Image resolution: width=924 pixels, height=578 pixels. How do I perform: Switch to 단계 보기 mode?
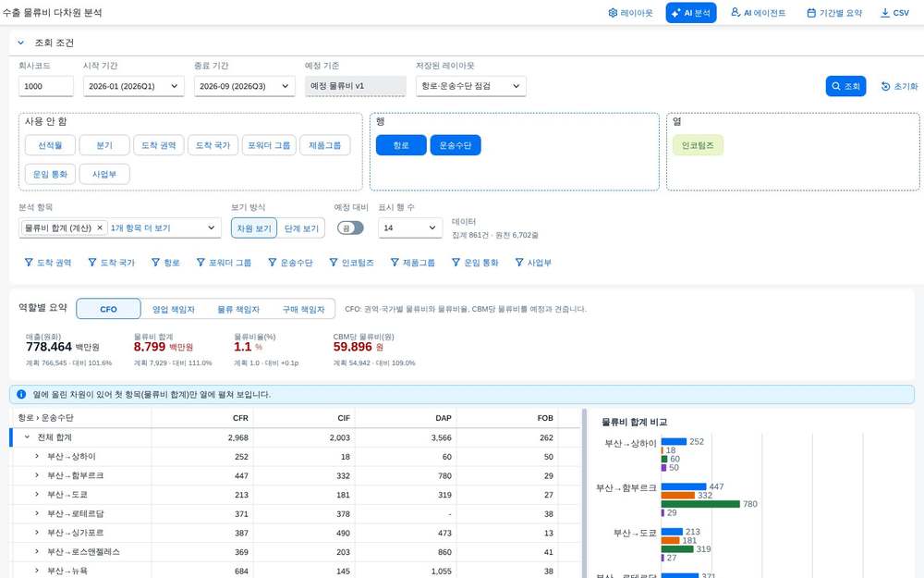click(301, 228)
